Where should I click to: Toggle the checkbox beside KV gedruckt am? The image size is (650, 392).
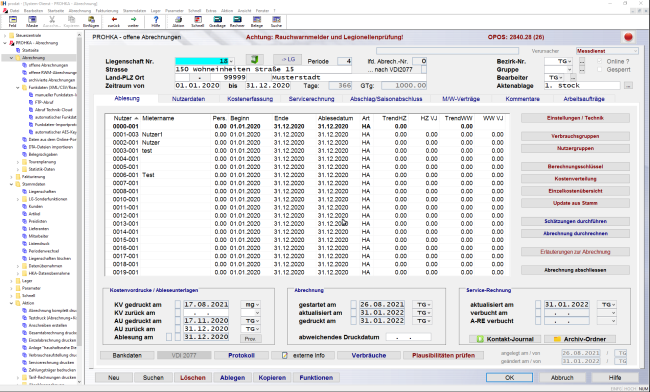pos(178,305)
